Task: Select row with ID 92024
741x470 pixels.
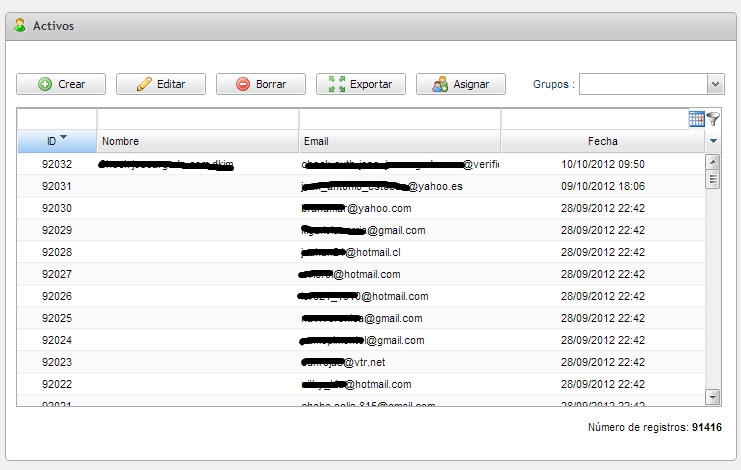Action: [361, 340]
